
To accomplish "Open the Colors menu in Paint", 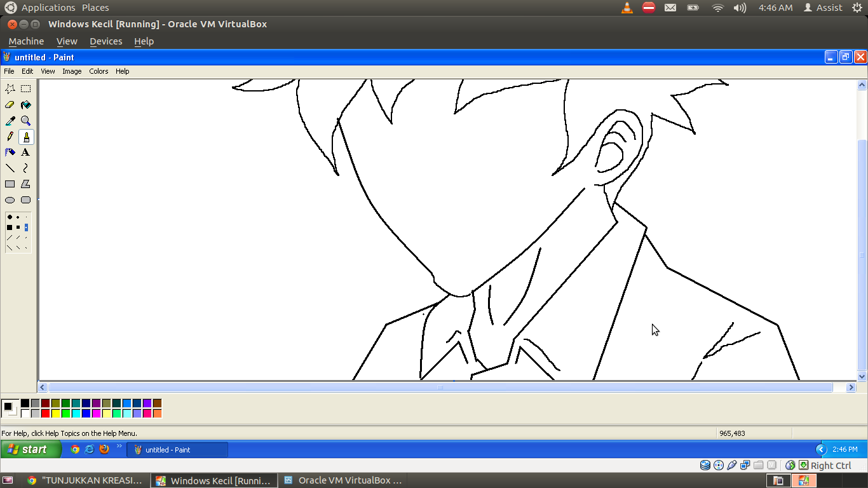I will 98,71.
